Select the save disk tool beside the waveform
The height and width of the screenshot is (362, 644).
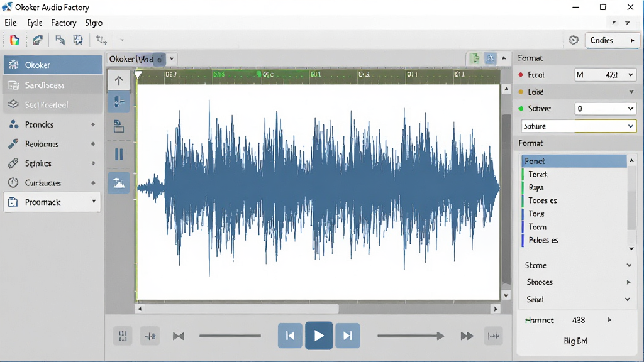click(119, 126)
